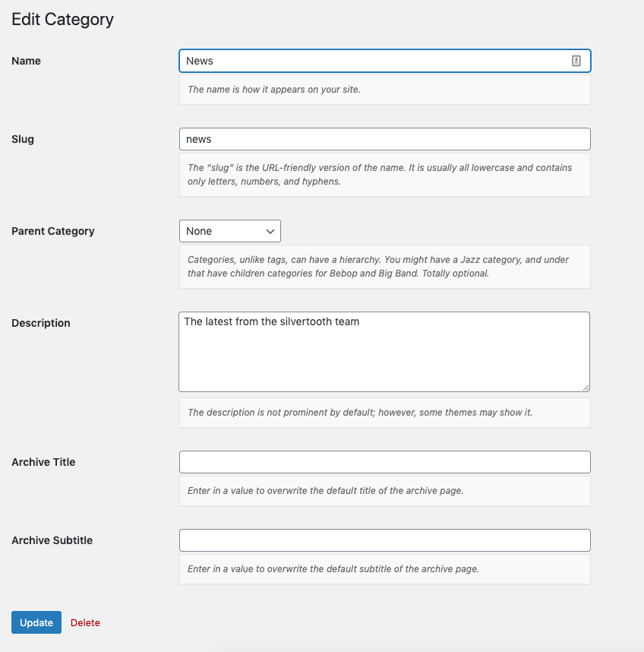
Task: Open the Parent Category dropdown
Action: pos(230,231)
